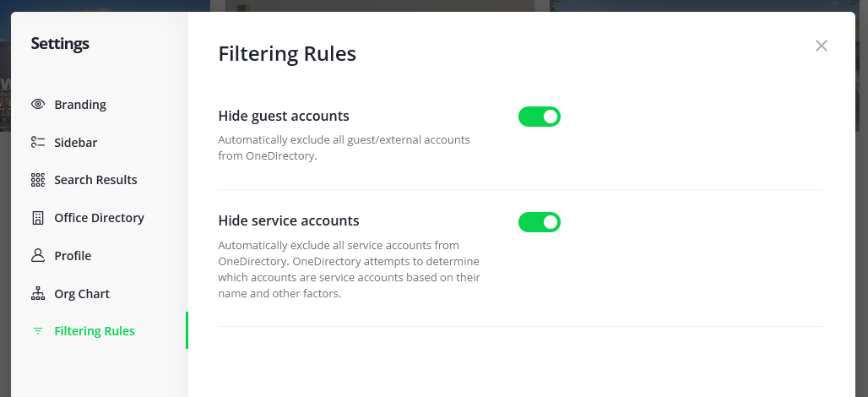Select Search Results in the settings menu

click(x=95, y=180)
